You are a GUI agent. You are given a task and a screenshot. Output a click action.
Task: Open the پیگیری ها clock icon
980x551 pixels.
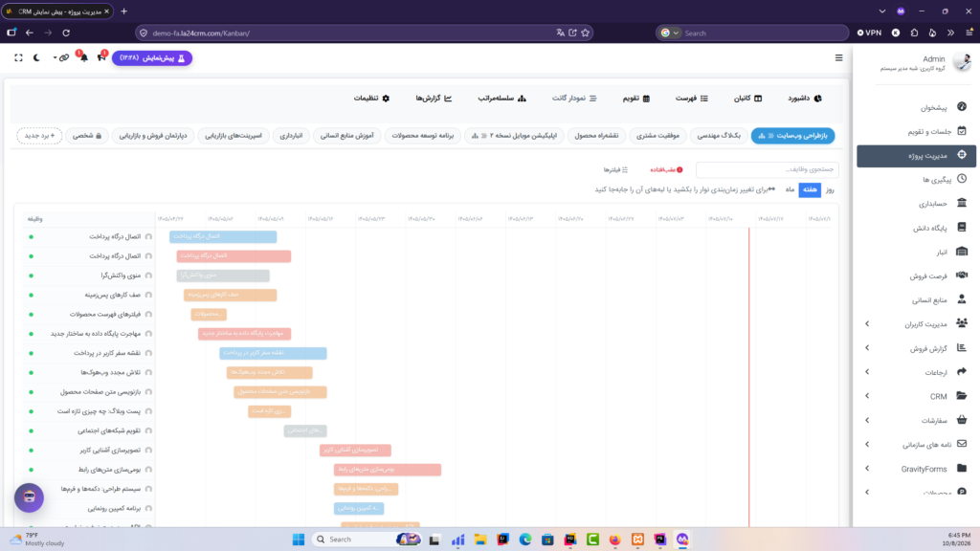[x=962, y=179]
